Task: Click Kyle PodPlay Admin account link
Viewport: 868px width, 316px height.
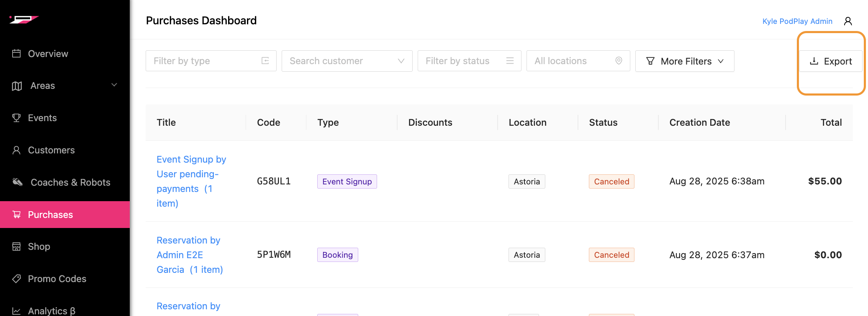Action: [x=797, y=21]
